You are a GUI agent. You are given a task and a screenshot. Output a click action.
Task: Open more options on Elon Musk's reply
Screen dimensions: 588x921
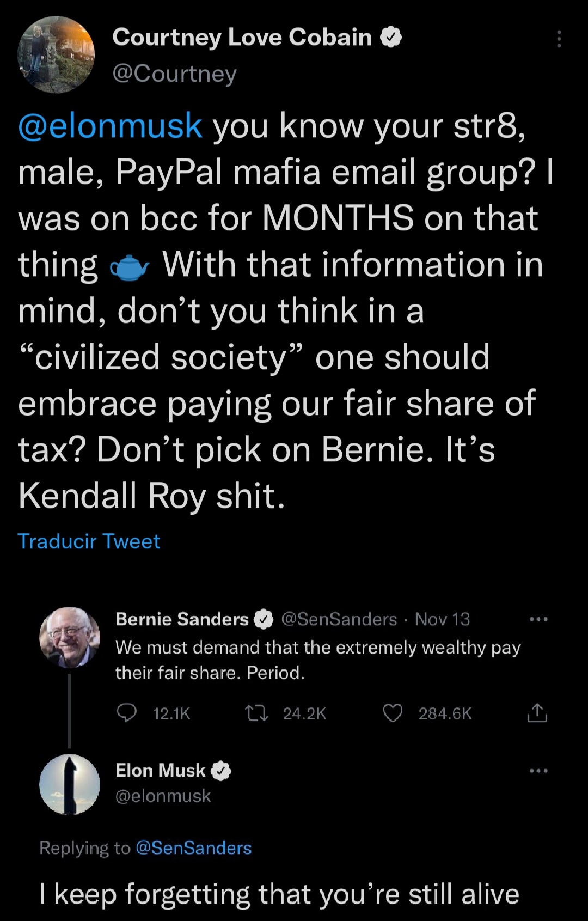point(538,771)
